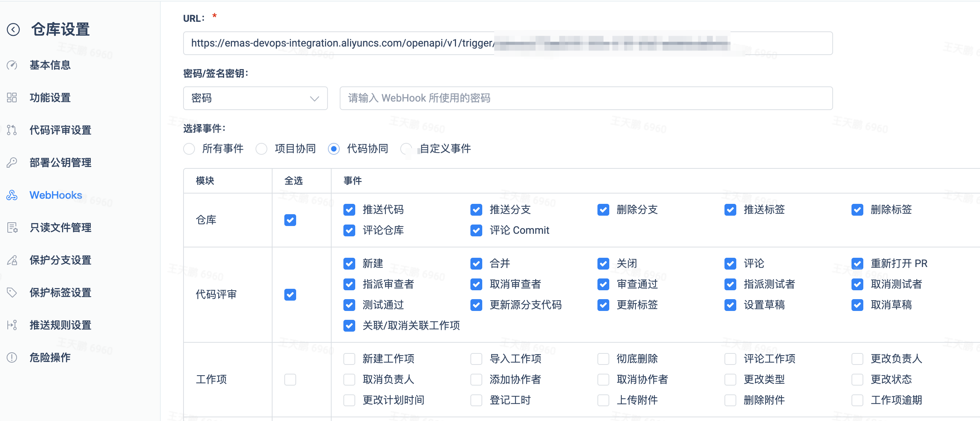Uncheck the 新建 code review event
Viewport: 980px width, 421px height.
pos(349,263)
